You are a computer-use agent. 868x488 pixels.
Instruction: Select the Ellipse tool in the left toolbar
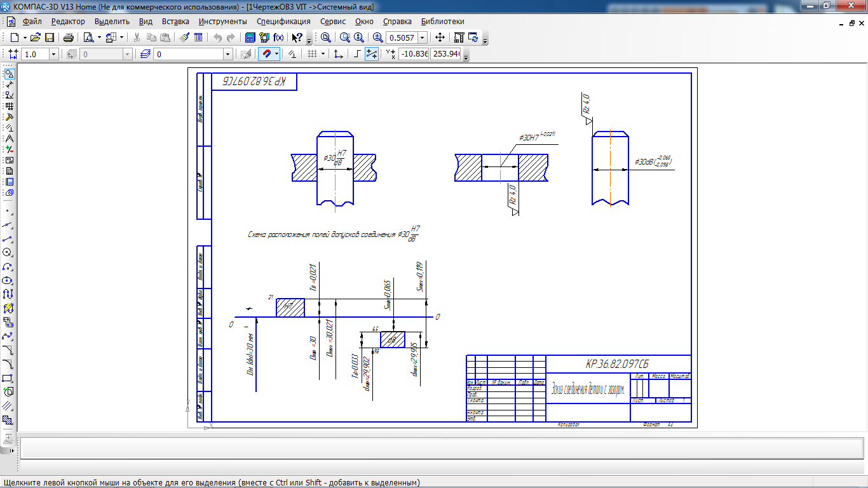8,280
